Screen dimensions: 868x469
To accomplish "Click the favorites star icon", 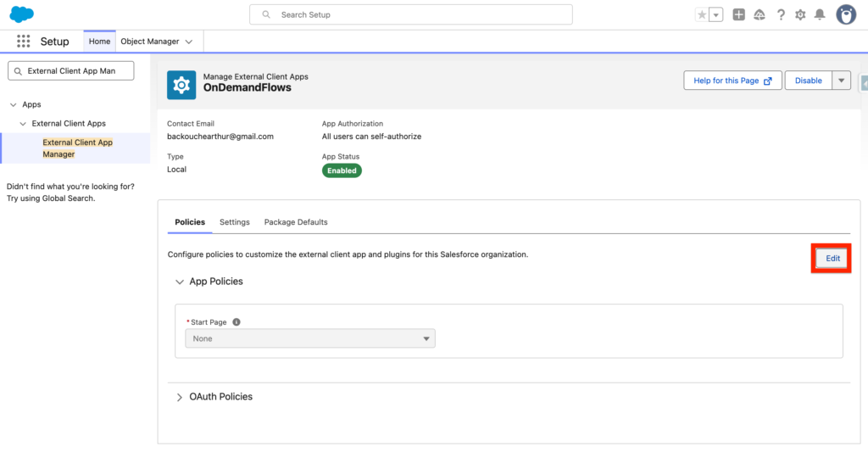I will tap(701, 14).
